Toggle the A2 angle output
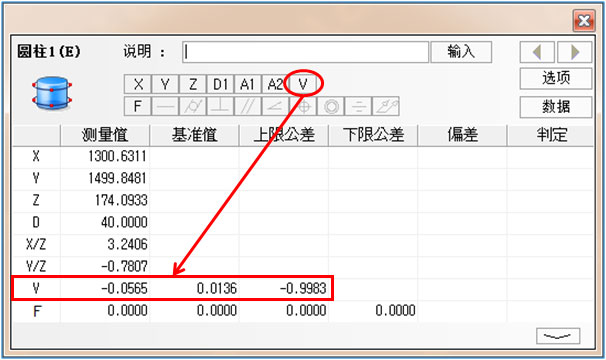The width and height of the screenshot is (606, 360). pos(275,84)
